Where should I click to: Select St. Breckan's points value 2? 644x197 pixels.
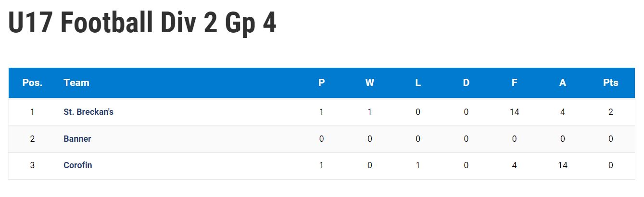(611, 112)
